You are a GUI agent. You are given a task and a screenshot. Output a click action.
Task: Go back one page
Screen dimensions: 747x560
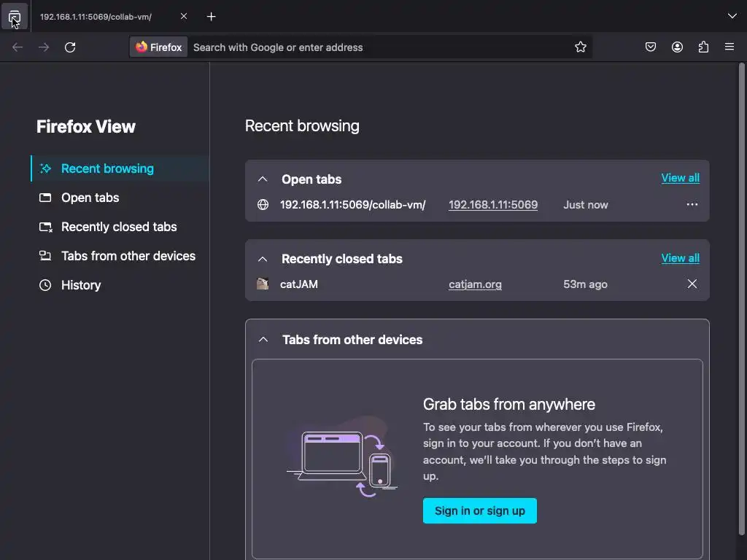tap(18, 47)
